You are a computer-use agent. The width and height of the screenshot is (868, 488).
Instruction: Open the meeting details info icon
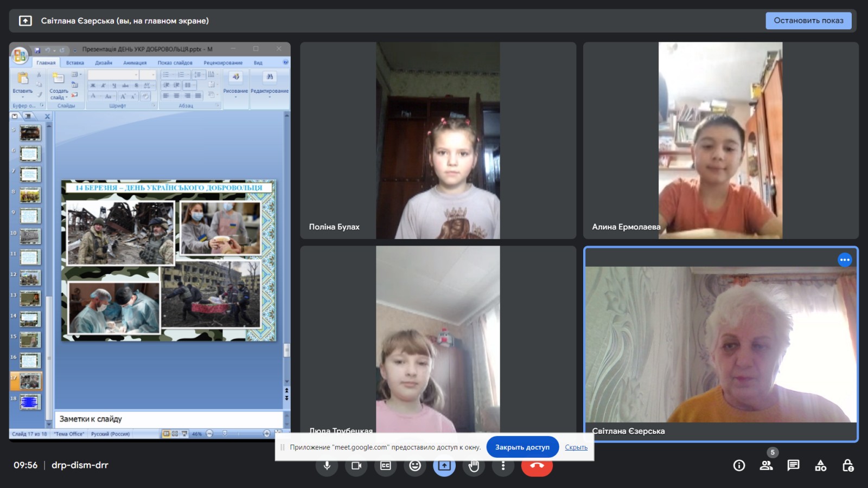[739, 465]
